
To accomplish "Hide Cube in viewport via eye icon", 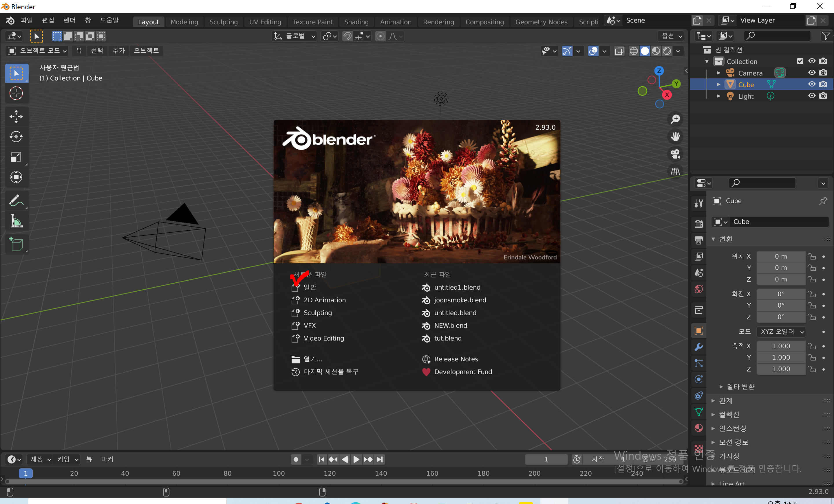I will click(812, 84).
